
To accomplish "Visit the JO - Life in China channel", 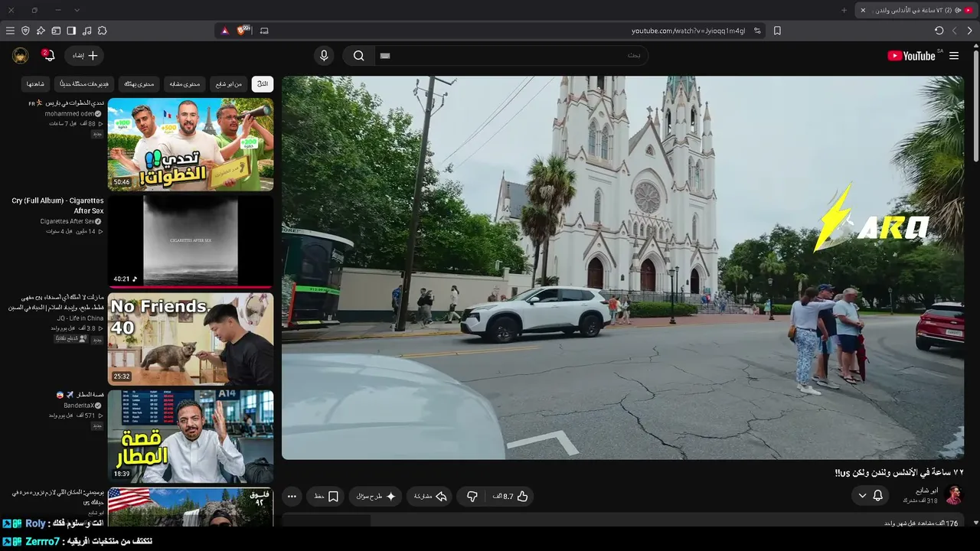I will coord(79,318).
